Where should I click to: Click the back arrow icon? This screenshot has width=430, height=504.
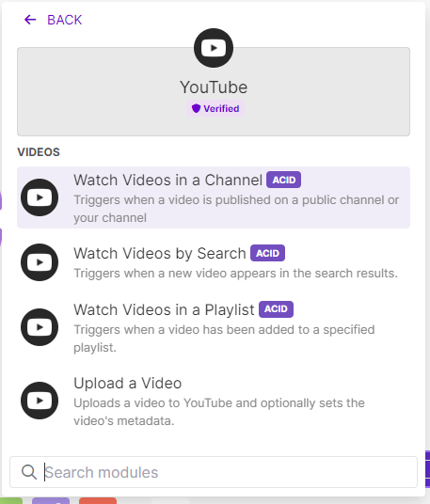(30, 20)
